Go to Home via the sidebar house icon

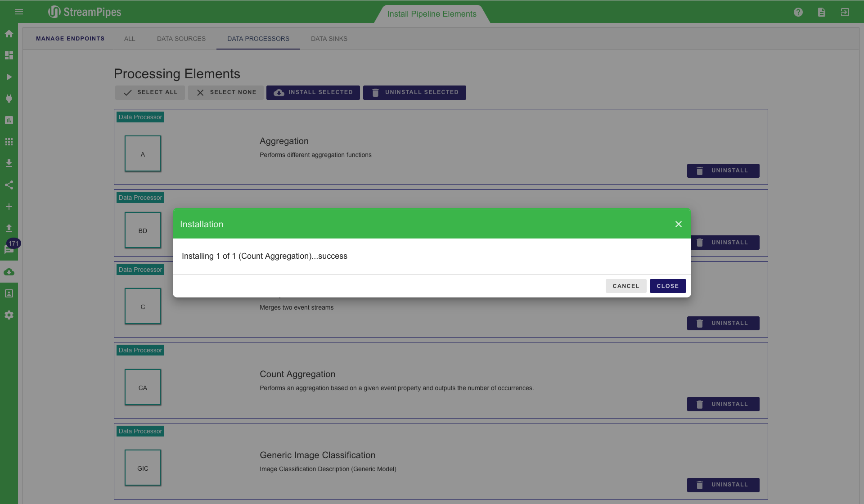[x=9, y=34]
